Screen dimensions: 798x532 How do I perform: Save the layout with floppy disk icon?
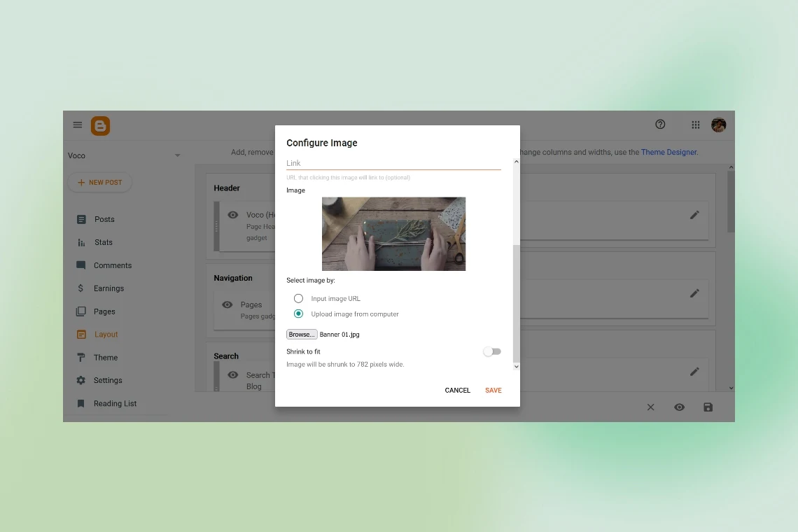click(708, 407)
